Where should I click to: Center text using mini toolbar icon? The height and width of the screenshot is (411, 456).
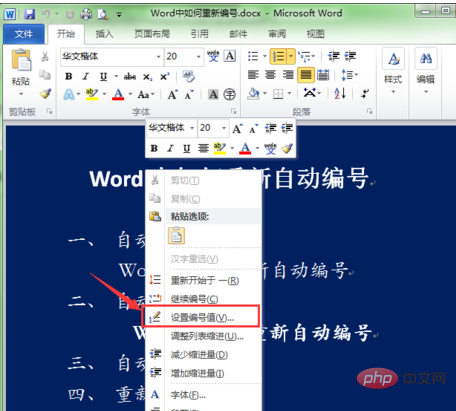coord(203,148)
